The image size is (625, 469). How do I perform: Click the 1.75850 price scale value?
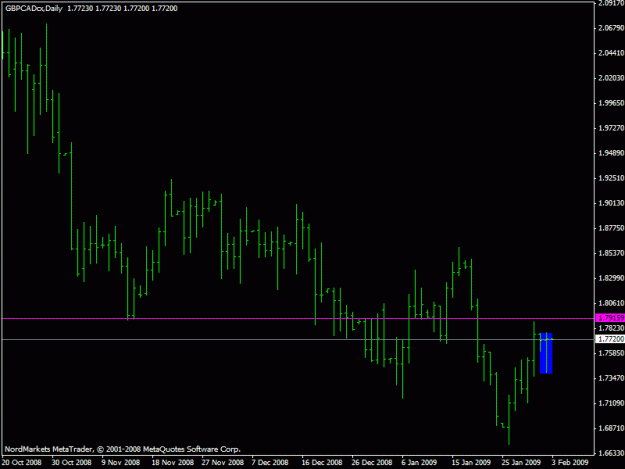point(611,353)
